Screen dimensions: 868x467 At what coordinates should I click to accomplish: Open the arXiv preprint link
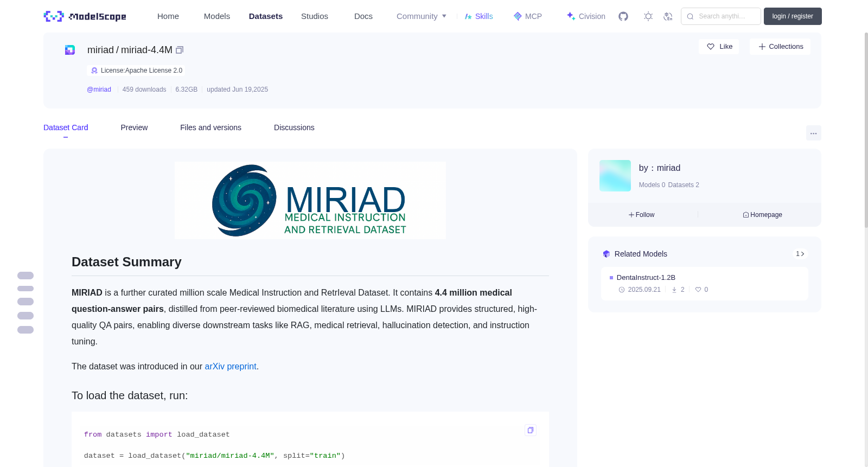click(231, 367)
